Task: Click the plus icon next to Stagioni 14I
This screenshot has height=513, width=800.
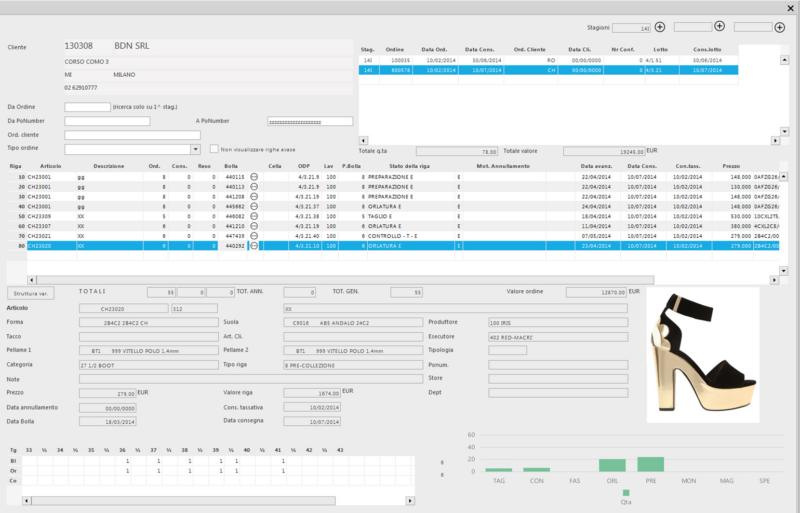Action: 660,27
